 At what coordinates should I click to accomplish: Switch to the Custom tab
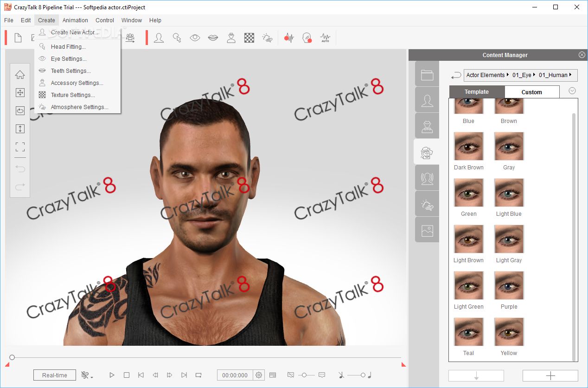pyautogui.click(x=532, y=92)
